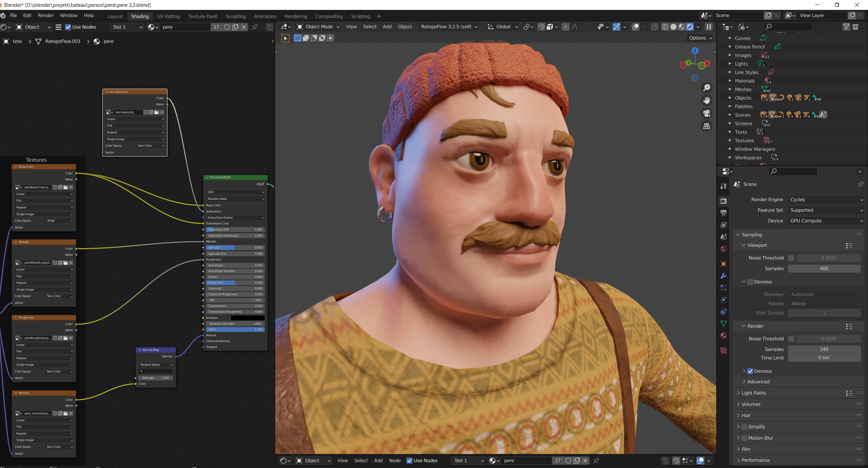Unlink the pere material in shader header
Screen dimensions: 868x468
(244, 27)
